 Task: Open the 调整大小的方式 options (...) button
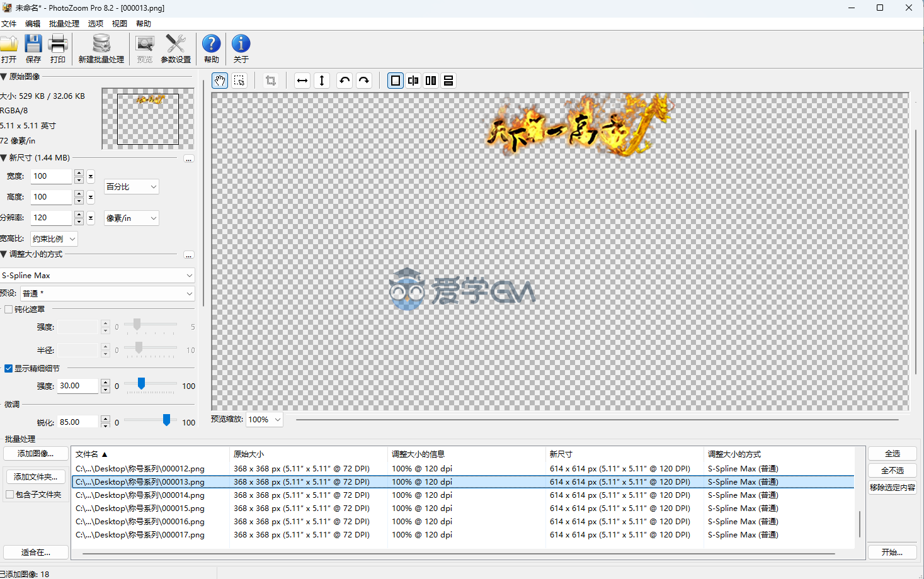(x=188, y=255)
